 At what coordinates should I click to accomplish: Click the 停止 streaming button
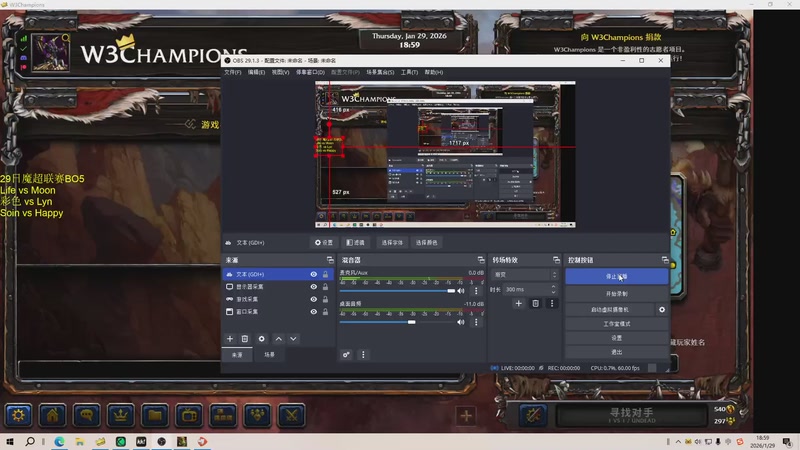pyautogui.click(x=616, y=277)
